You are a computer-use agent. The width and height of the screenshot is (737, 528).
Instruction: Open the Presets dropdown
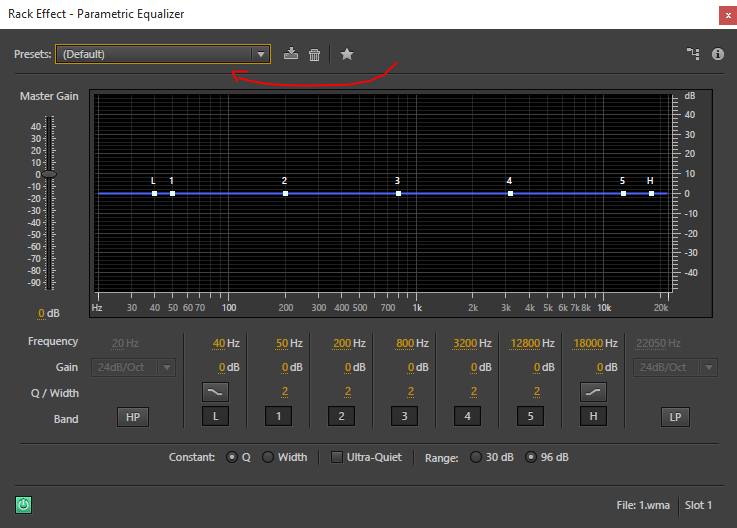pyautogui.click(x=163, y=54)
